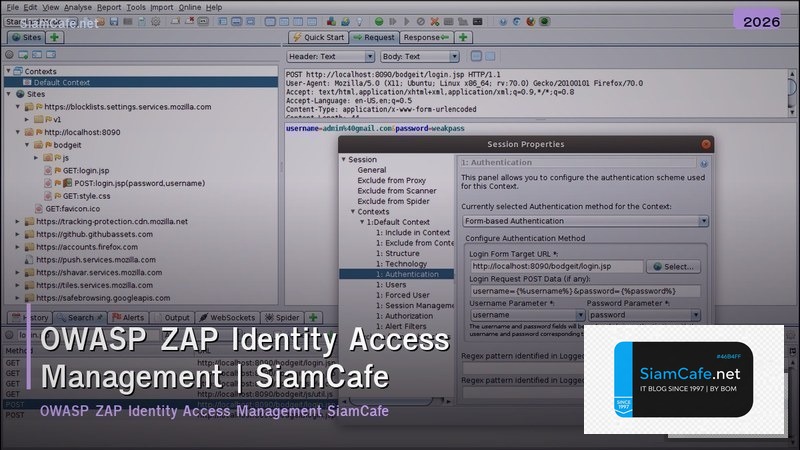Click the green globe browser icon at toolbar end

coord(544,21)
